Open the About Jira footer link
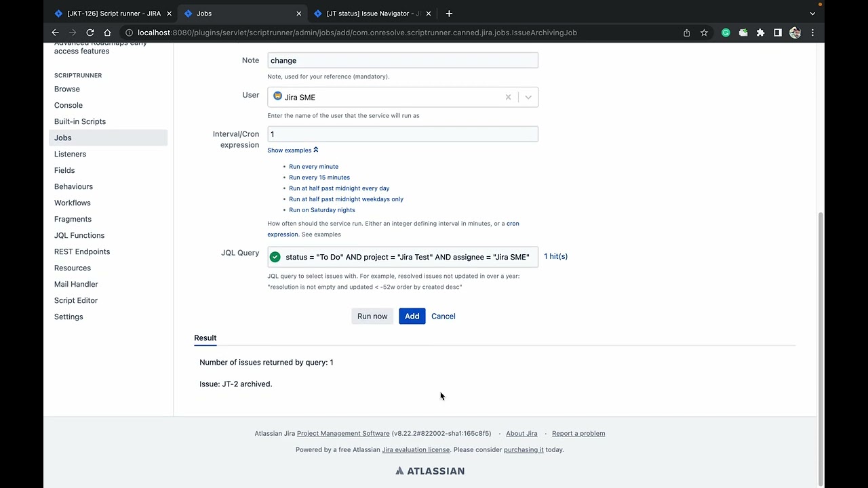868x488 pixels. pyautogui.click(x=521, y=434)
